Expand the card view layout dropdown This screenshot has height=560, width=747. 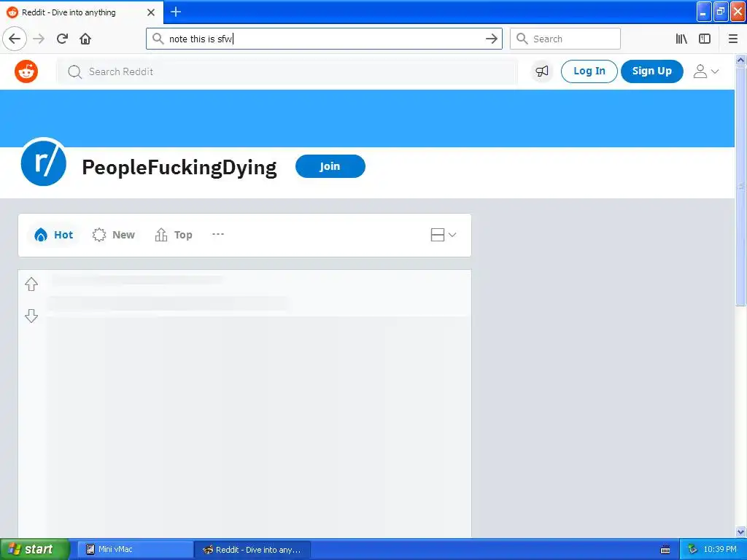[x=443, y=235]
